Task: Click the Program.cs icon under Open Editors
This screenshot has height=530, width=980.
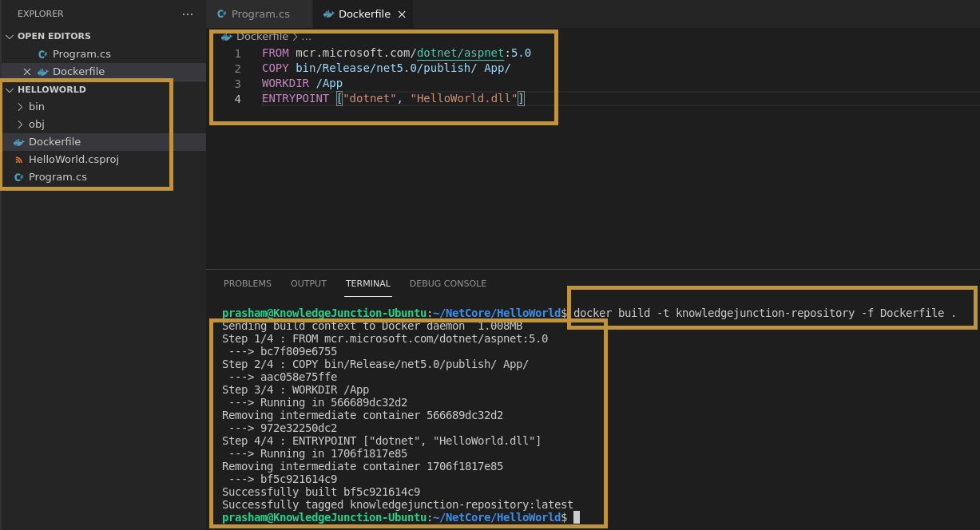Action: click(x=44, y=53)
